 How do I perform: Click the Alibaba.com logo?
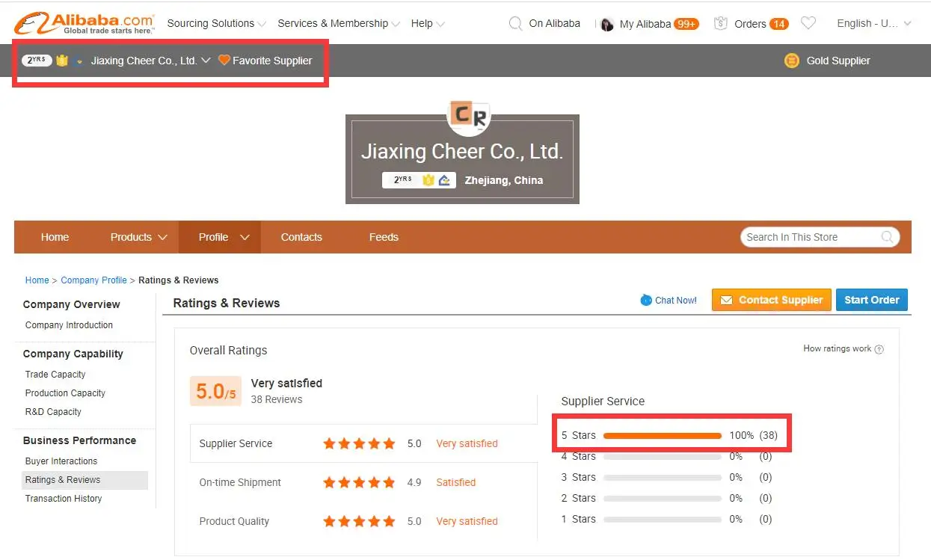(x=84, y=23)
